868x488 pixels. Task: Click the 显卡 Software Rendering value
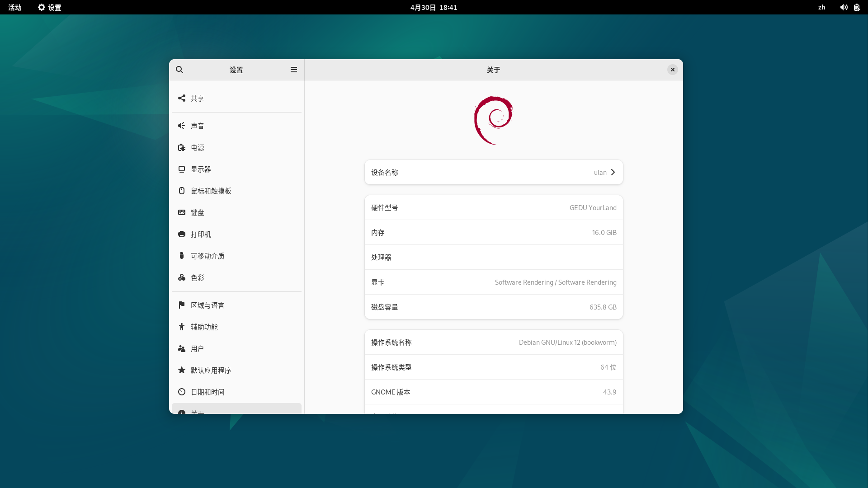(x=556, y=282)
